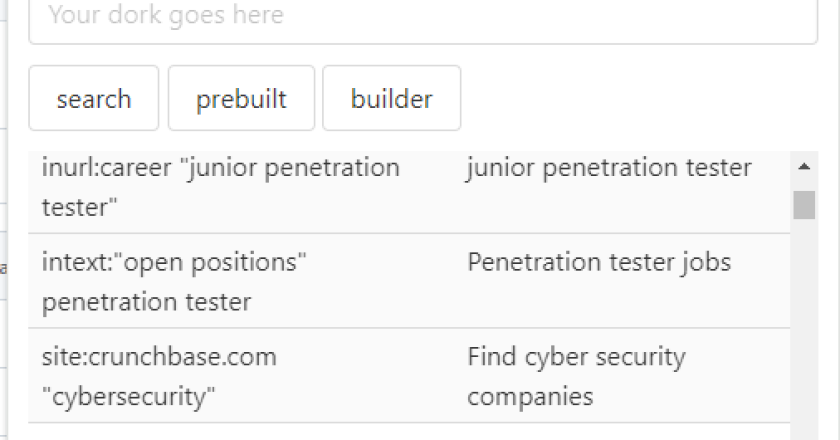Click the 'Your dork goes here' input field
Screen dimensions: 840x440
[422, 18]
